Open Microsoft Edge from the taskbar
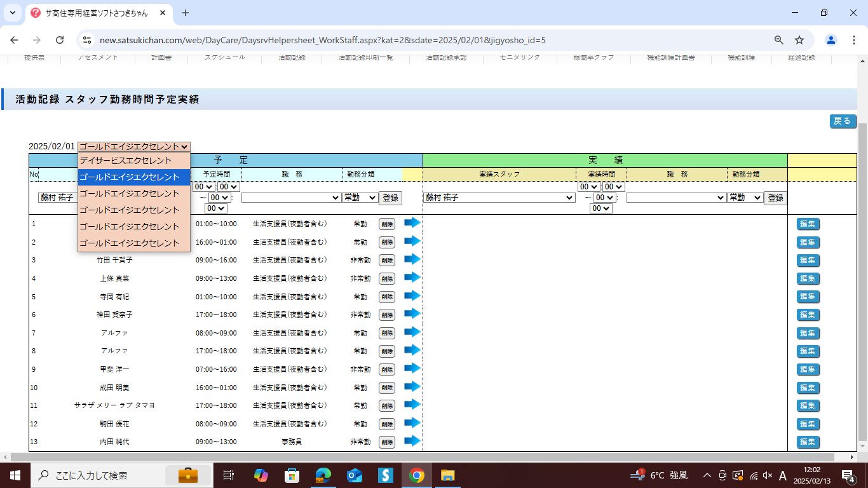The image size is (868, 488). click(x=323, y=475)
